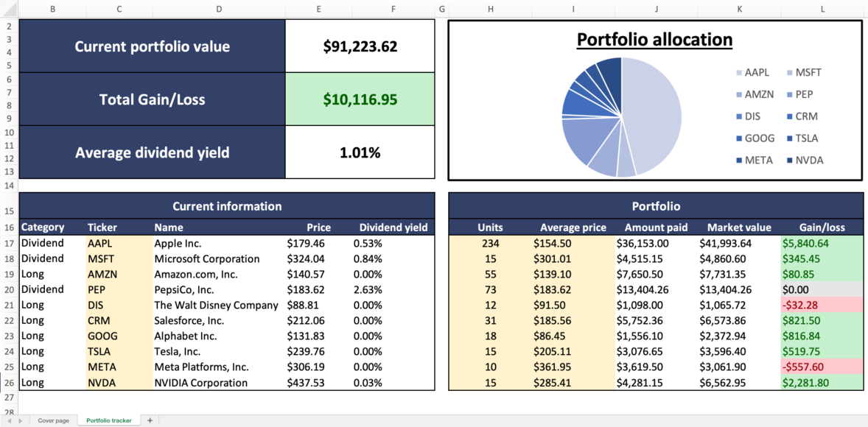Click the previous sheet navigation arrow

coord(8,420)
